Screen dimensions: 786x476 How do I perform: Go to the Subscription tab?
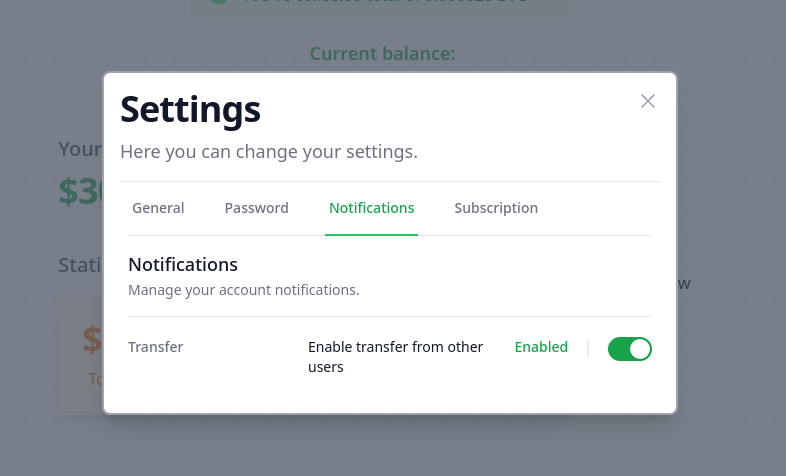point(496,208)
